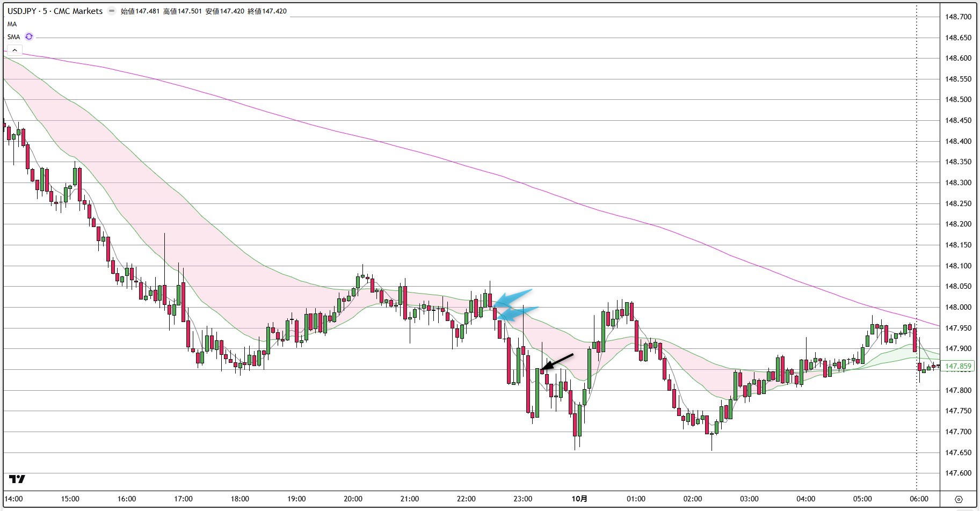Open chart settings hexagon gear icon

[x=959, y=499]
